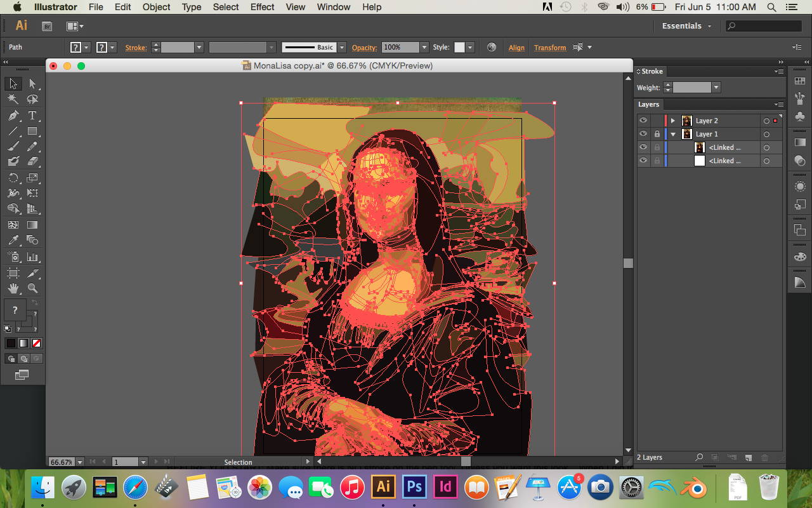Select the Shape Builder tool
The width and height of the screenshot is (812, 508).
point(13,209)
